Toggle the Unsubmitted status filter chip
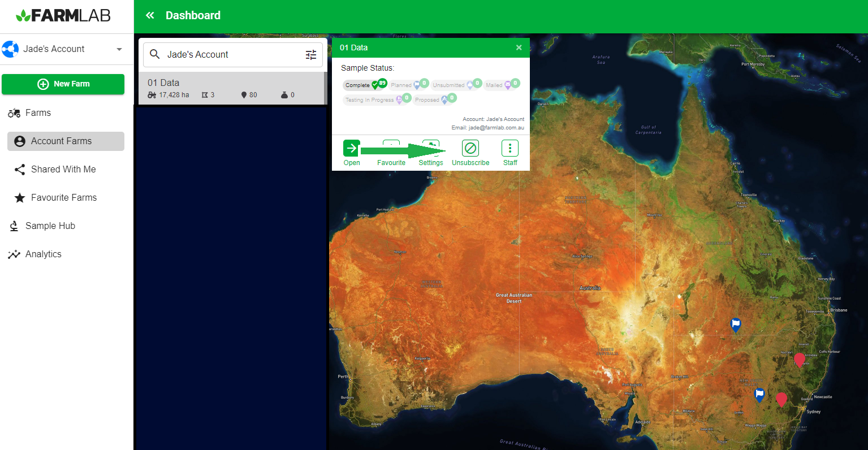The width and height of the screenshot is (868, 450). pyautogui.click(x=456, y=85)
